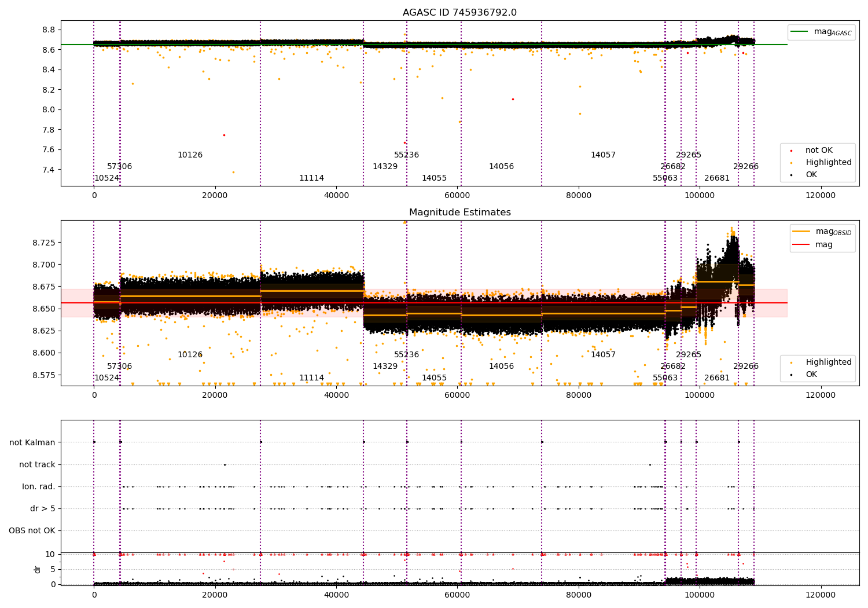Click obsid label 29265 in top plot
The width and height of the screenshot is (868, 608).
click(689, 155)
